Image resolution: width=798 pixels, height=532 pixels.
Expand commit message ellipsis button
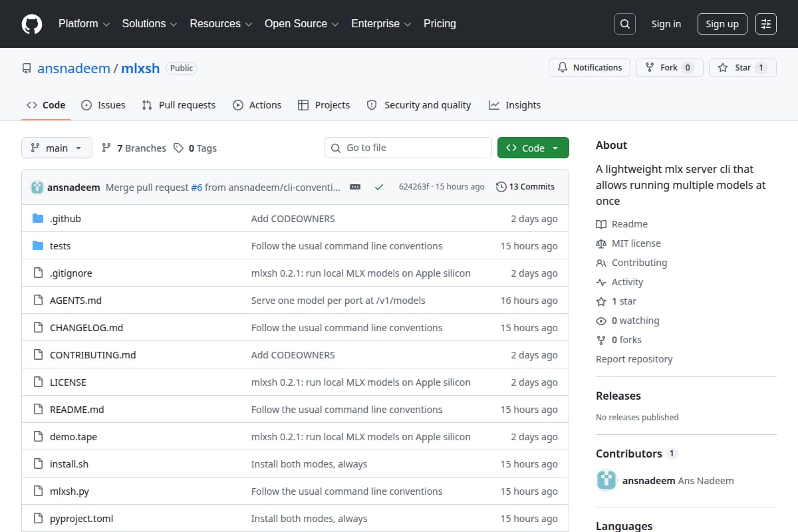click(355, 188)
